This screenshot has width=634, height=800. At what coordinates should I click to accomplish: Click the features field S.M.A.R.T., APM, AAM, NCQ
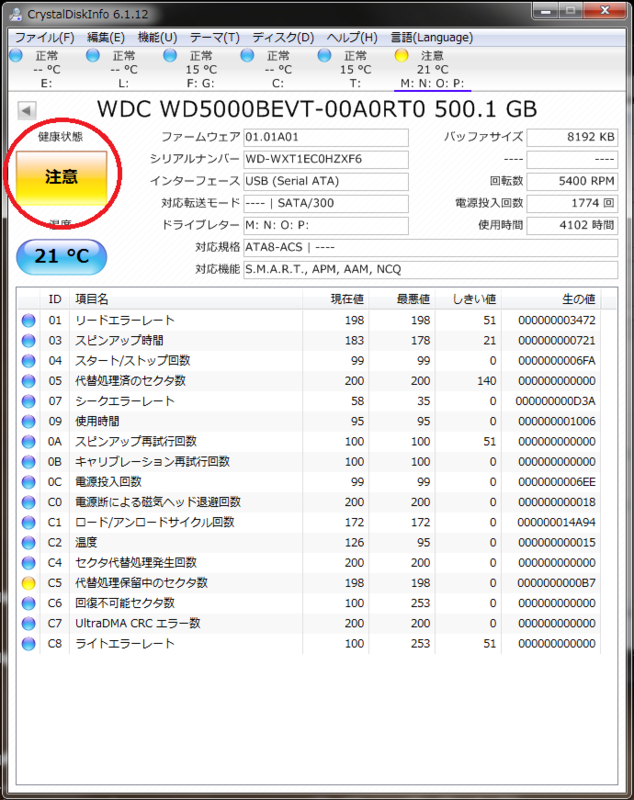(430, 269)
